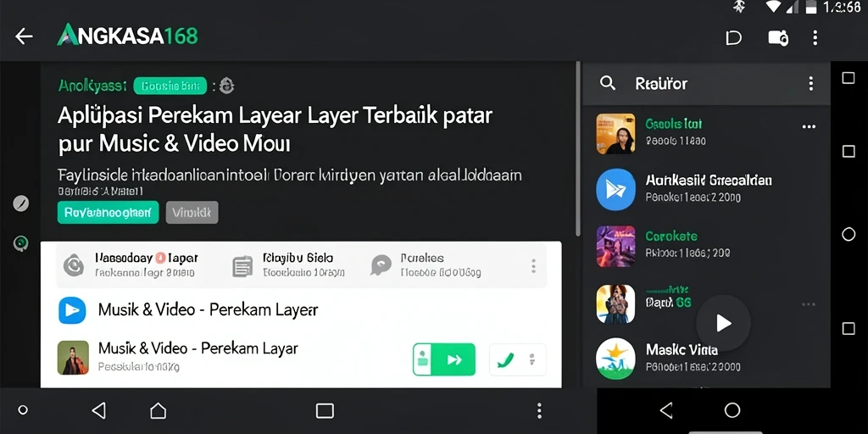Select the Idaybu Siela tab

(x=288, y=264)
